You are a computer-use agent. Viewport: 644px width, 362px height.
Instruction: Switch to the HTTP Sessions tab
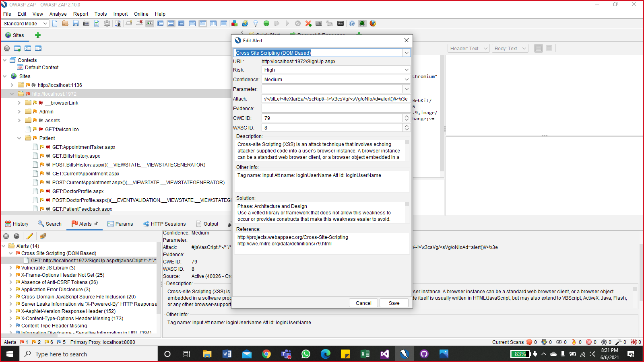point(164,224)
